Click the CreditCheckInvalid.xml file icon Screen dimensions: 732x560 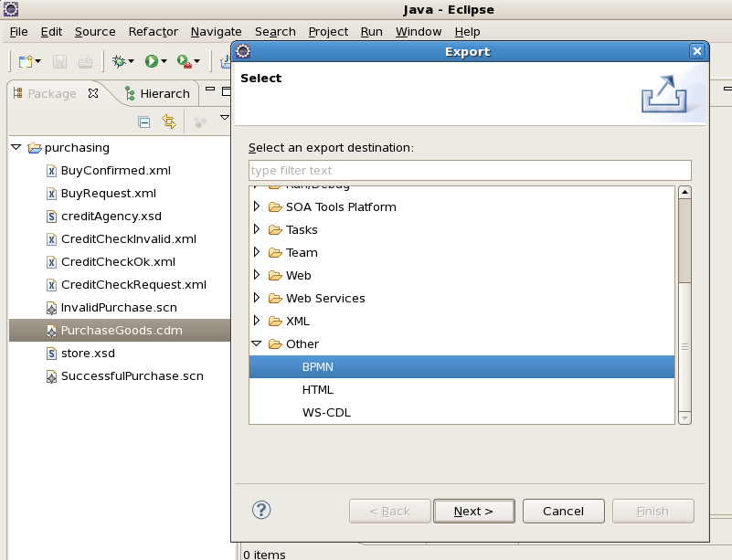click(x=51, y=239)
